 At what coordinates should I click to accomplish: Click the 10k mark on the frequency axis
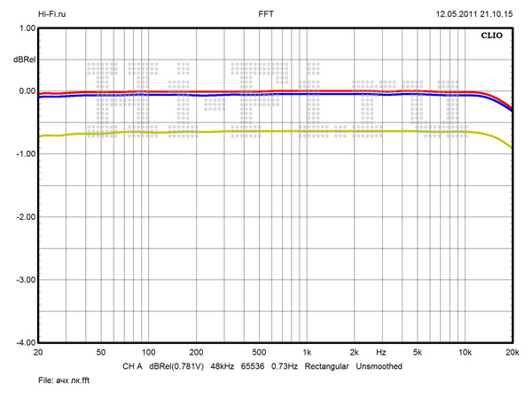click(464, 352)
